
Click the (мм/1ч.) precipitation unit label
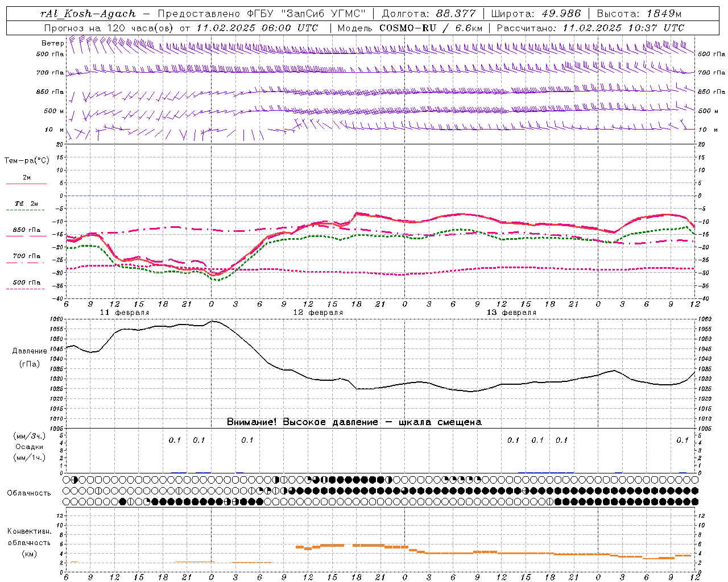(29, 458)
